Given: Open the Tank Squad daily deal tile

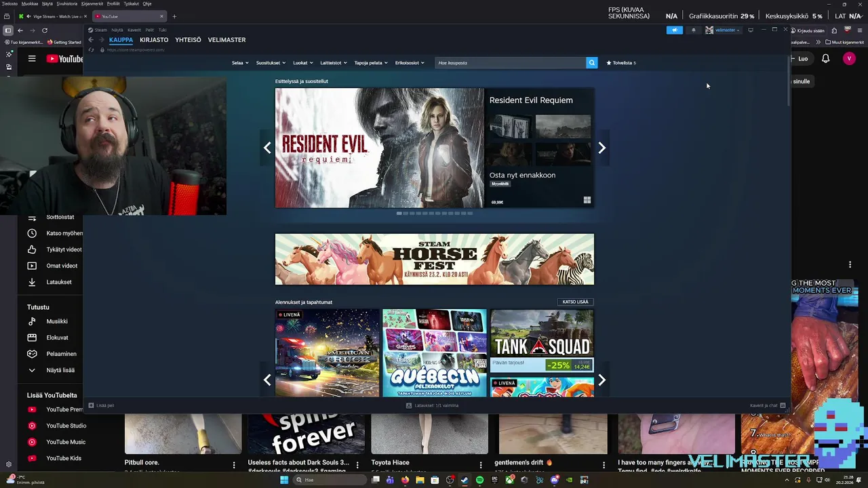Looking at the screenshot, I should click(x=542, y=341).
